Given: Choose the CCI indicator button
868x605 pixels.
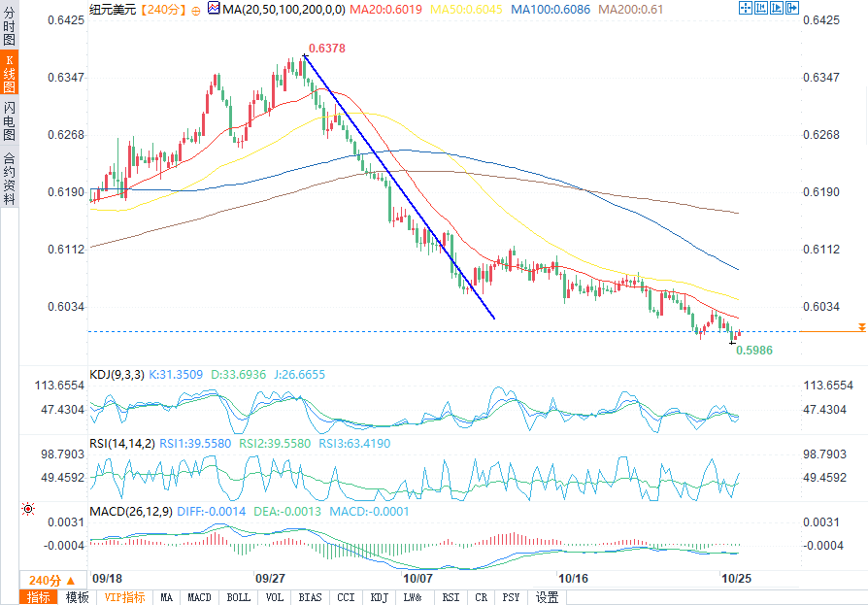Looking at the screenshot, I should [x=346, y=597].
